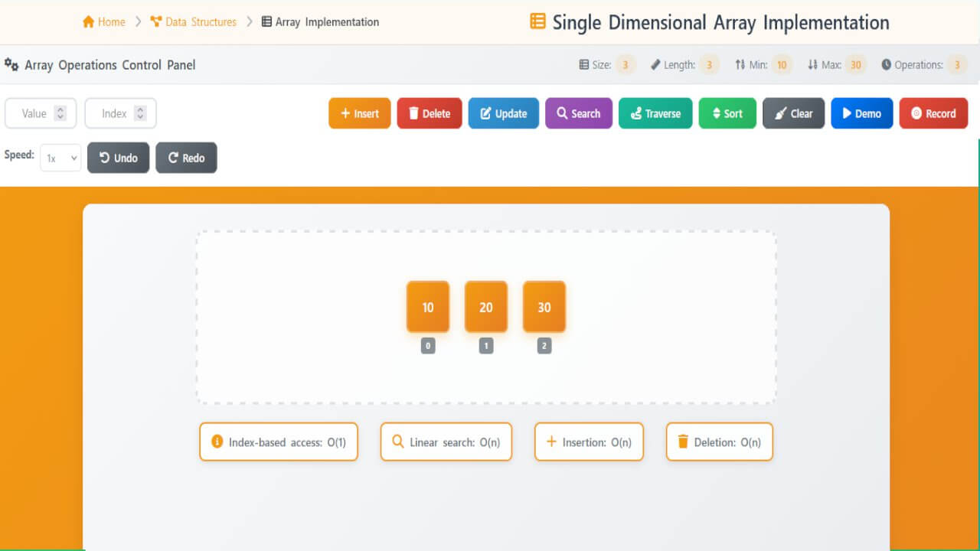Viewport: 980px width, 551px height.
Task: Select array element with value 10
Action: pyautogui.click(x=428, y=307)
